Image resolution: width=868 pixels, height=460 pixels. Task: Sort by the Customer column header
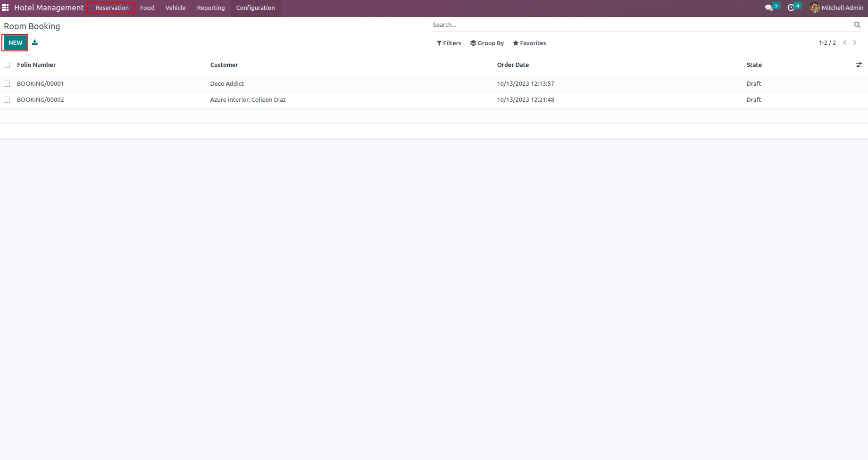(x=224, y=65)
